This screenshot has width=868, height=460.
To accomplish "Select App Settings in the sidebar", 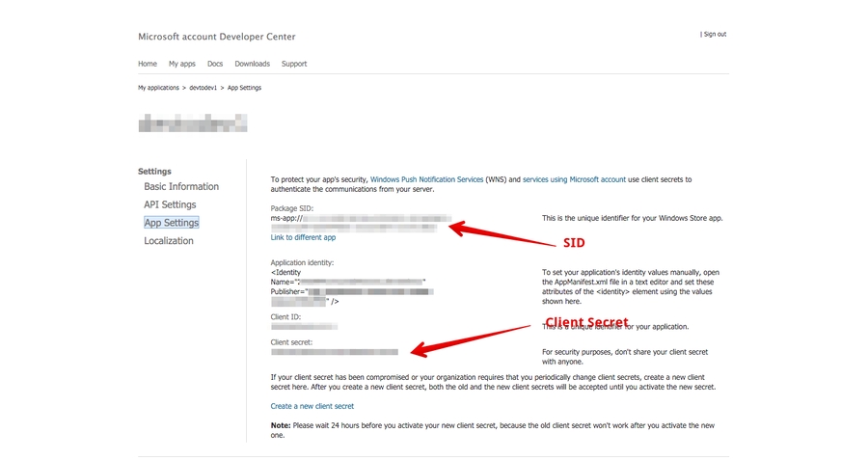I will (x=171, y=223).
